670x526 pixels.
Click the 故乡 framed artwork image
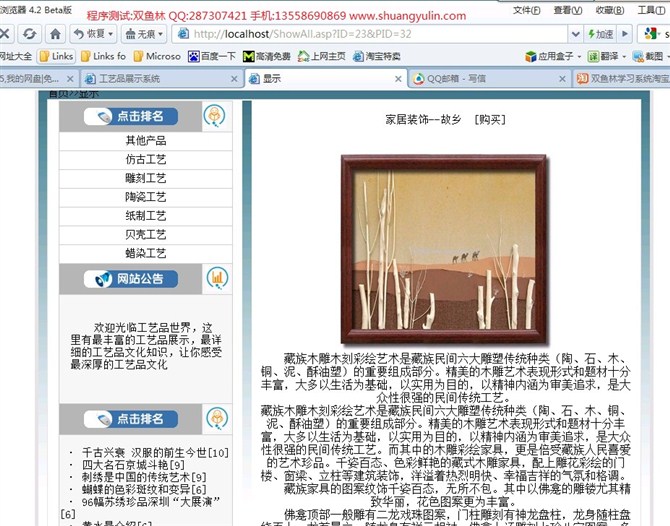click(x=444, y=250)
